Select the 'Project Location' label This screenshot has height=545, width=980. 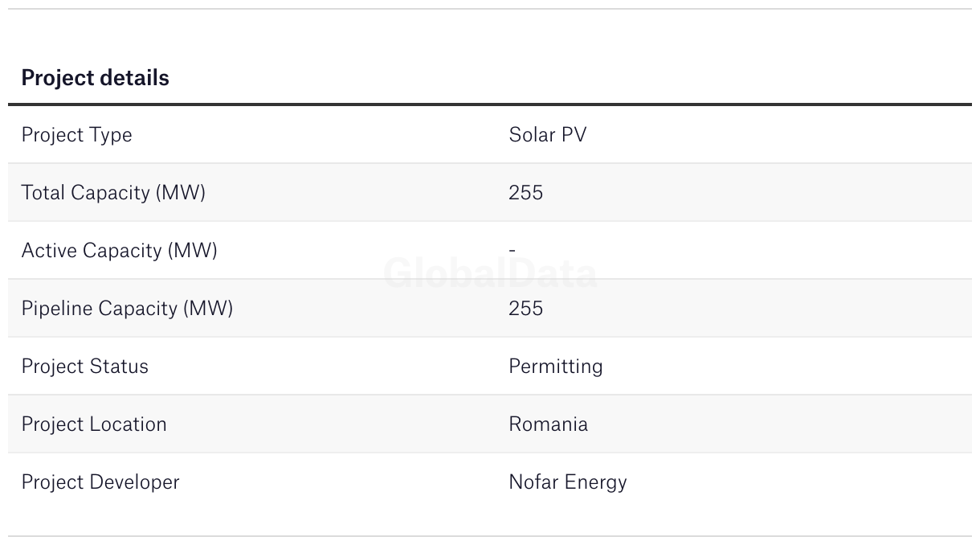(94, 424)
